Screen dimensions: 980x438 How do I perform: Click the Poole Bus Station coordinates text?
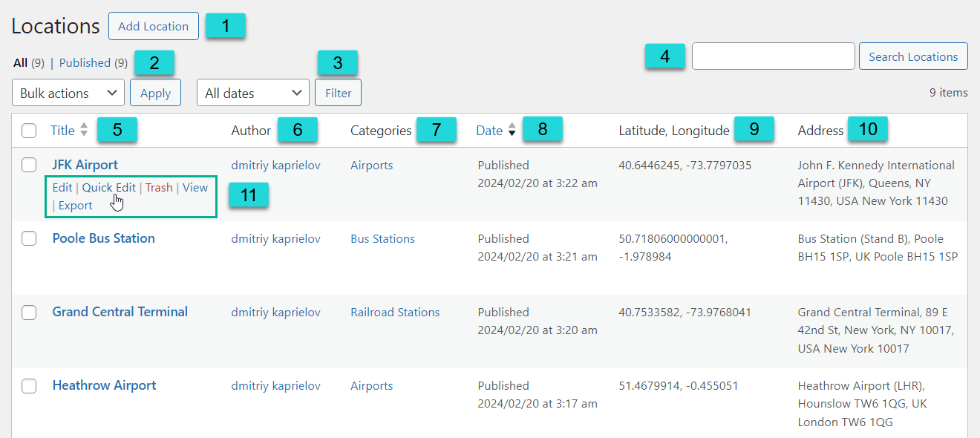[673, 247]
